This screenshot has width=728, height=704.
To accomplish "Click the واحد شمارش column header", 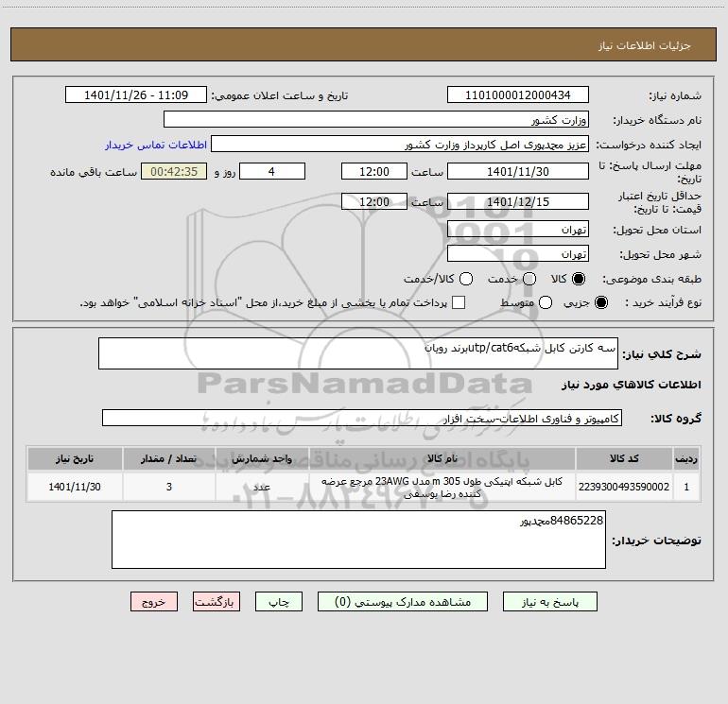I will click(x=262, y=458).
